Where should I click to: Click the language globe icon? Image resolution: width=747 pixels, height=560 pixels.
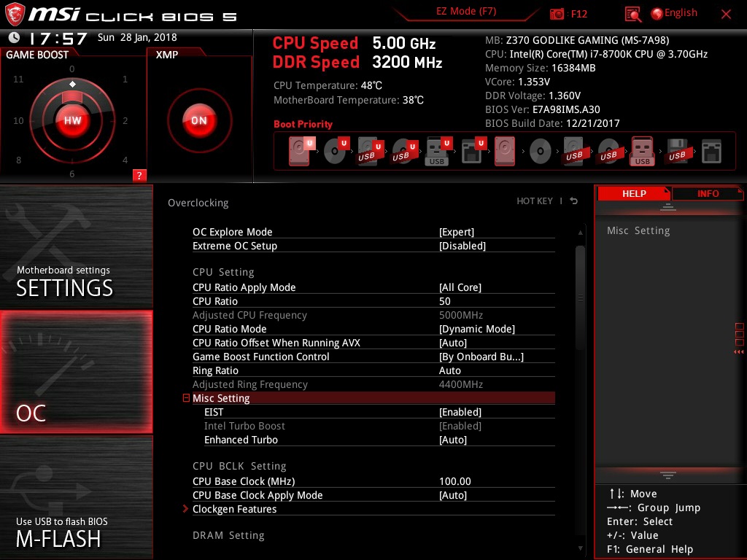click(657, 14)
